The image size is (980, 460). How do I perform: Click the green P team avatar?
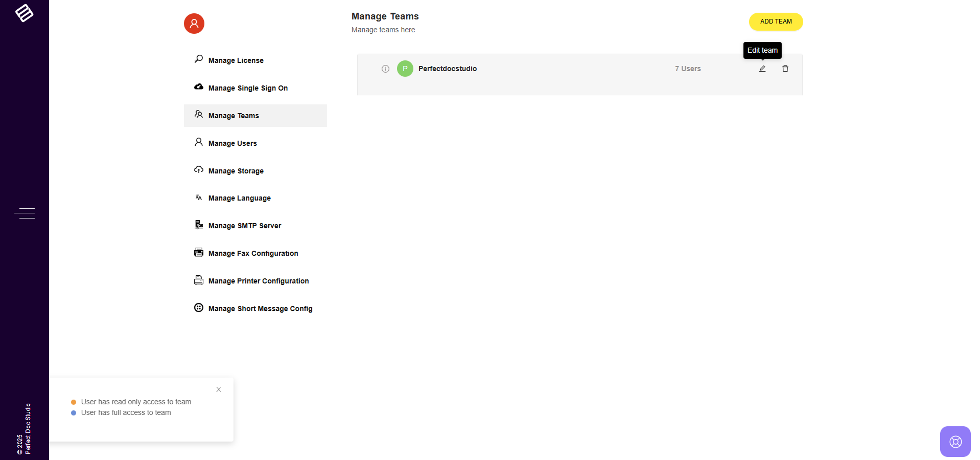405,68
